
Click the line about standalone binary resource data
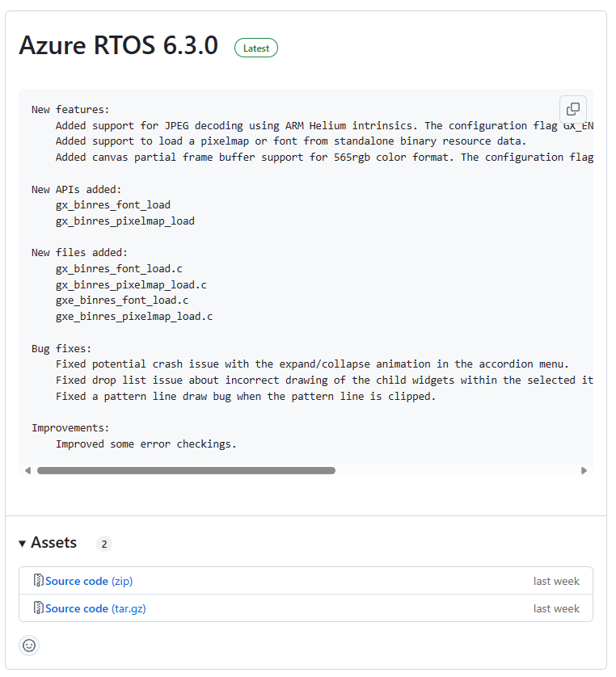291,141
